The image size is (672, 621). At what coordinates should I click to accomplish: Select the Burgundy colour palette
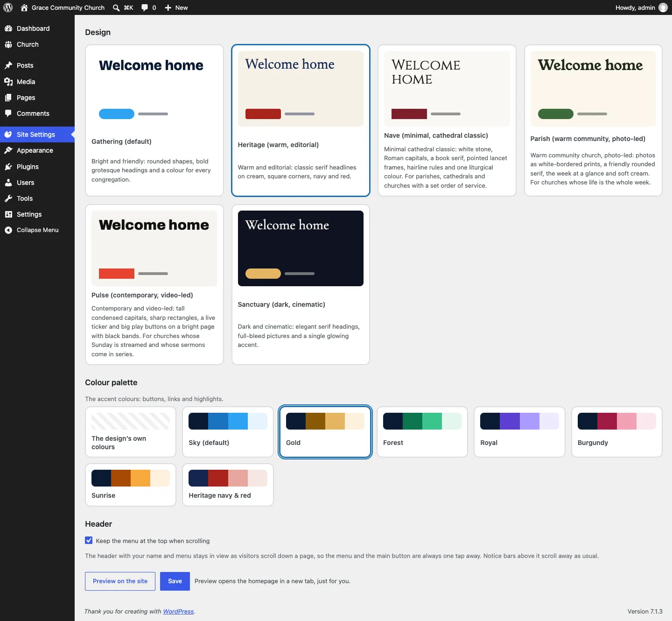617,432
